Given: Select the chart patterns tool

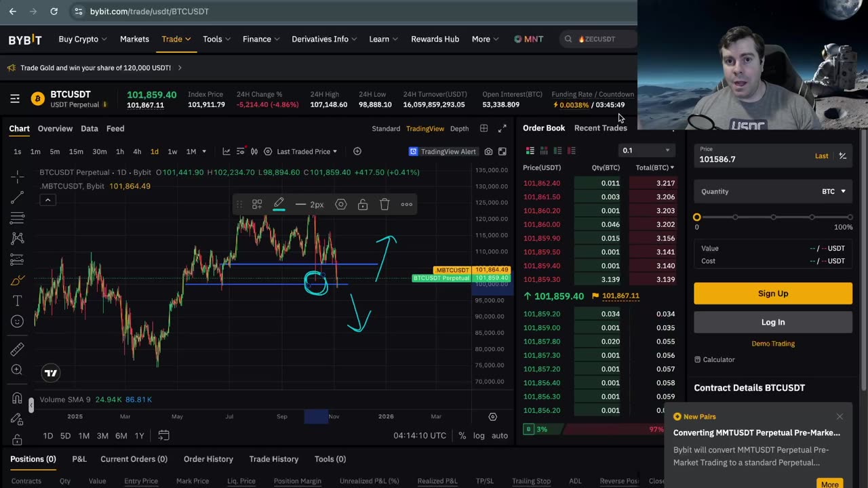Looking at the screenshot, I should [x=17, y=239].
